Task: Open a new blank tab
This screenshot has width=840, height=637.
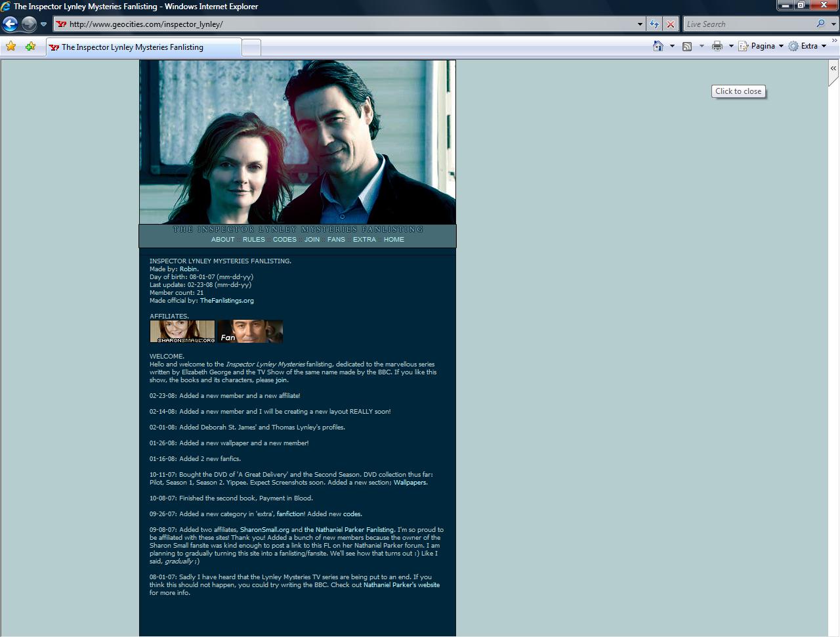Action: click(x=251, y=47)
